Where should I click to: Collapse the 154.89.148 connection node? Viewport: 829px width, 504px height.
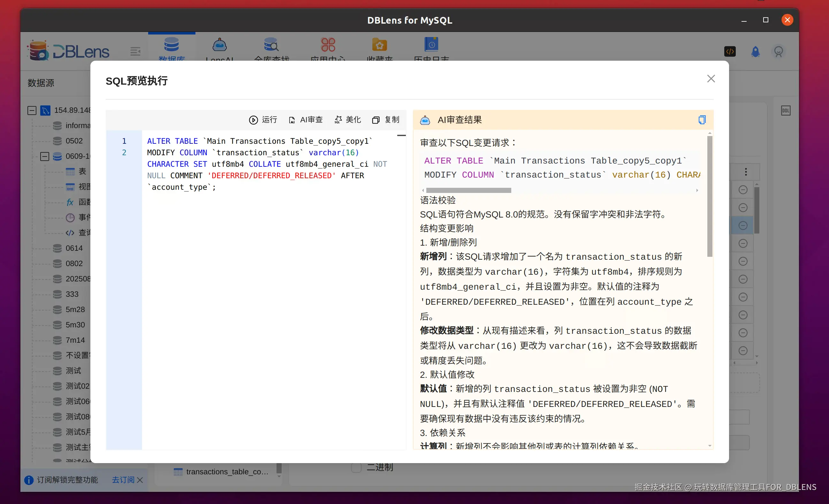[32, 111]
